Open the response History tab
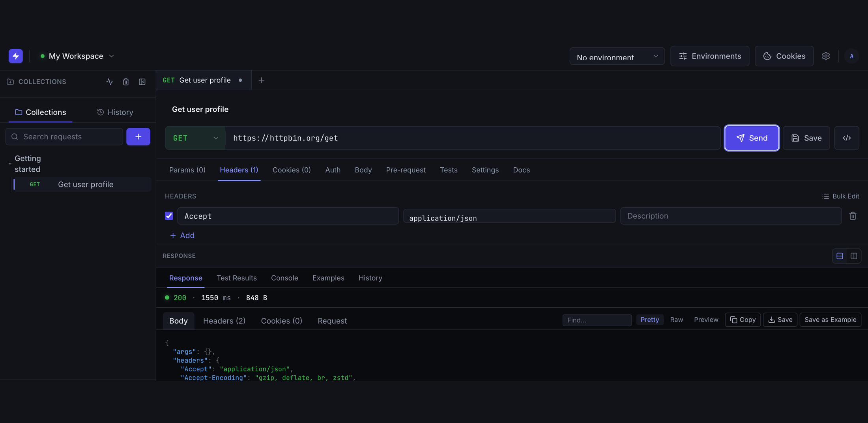 (x=370, y=278)
